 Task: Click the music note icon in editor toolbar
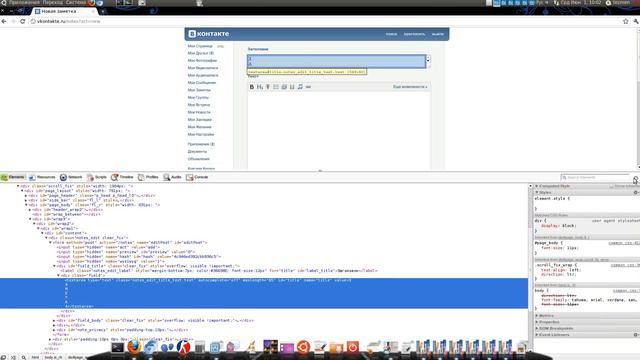(x=300, y=87)
